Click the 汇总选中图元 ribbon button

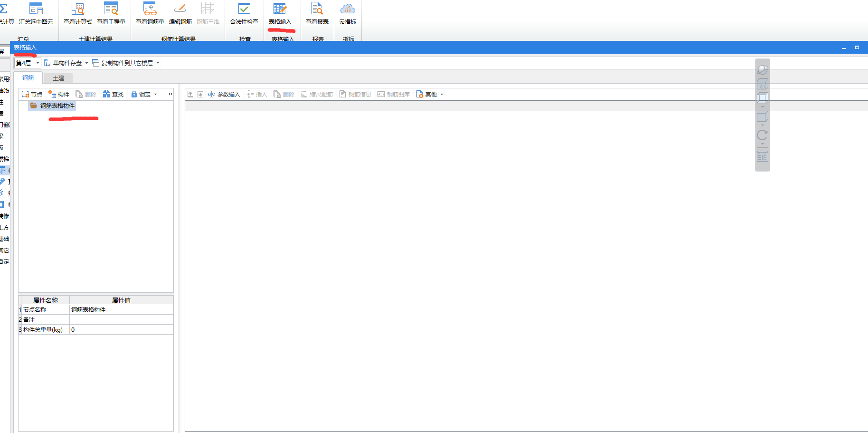pos(36,14)
